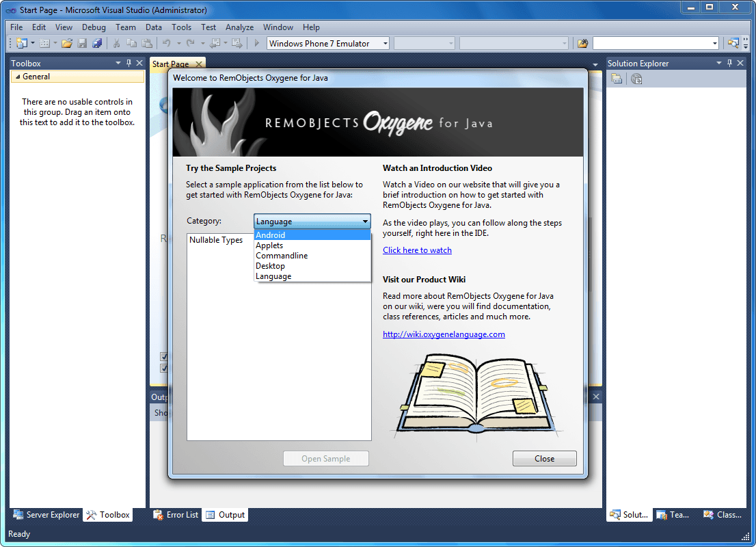The width and height of the screenshot is (756, 547).
Task: Click the New Project toolbar icon
Action: 21,43
